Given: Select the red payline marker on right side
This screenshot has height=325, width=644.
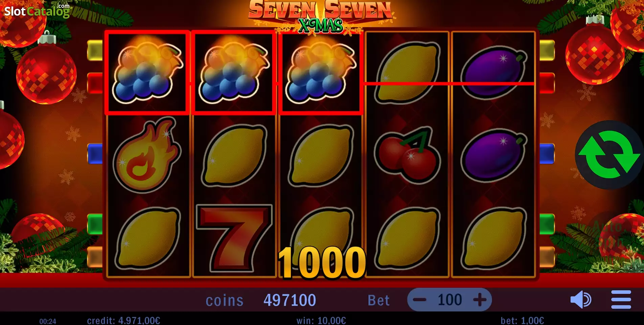Looking at the screenshot, I should click(x=547, y=83).
